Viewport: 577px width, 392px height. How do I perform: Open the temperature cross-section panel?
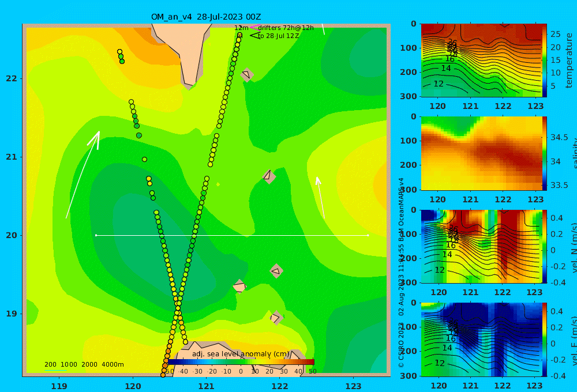[481, 61]
